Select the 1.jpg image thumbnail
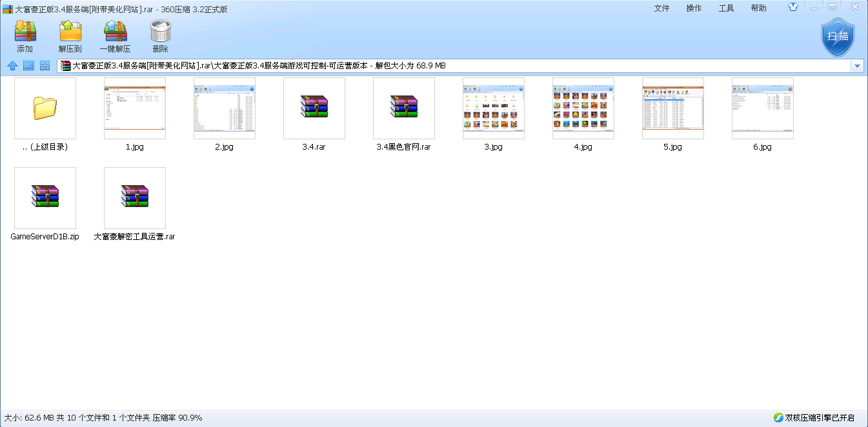868x427 pixels. (x=134, y=108)
